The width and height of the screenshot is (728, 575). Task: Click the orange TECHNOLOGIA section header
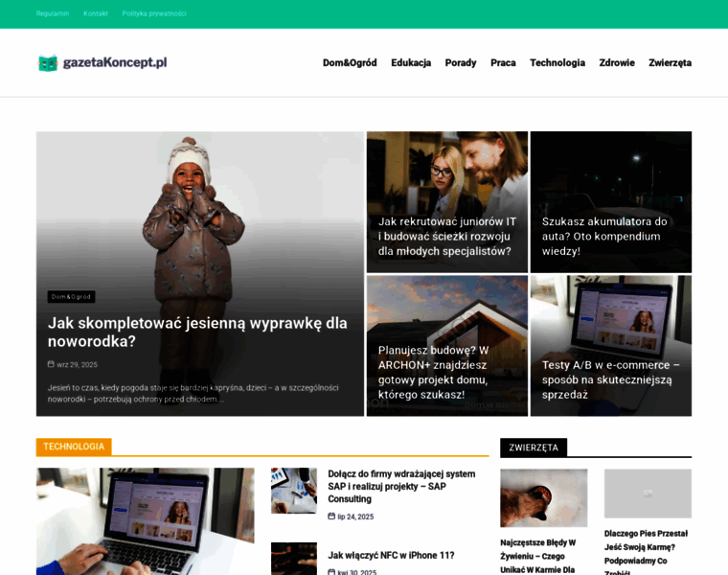74,447
